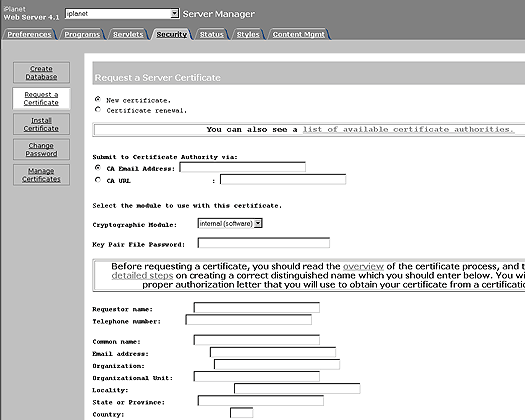
Task: Go to the Status tab
Action: (211, 34)
